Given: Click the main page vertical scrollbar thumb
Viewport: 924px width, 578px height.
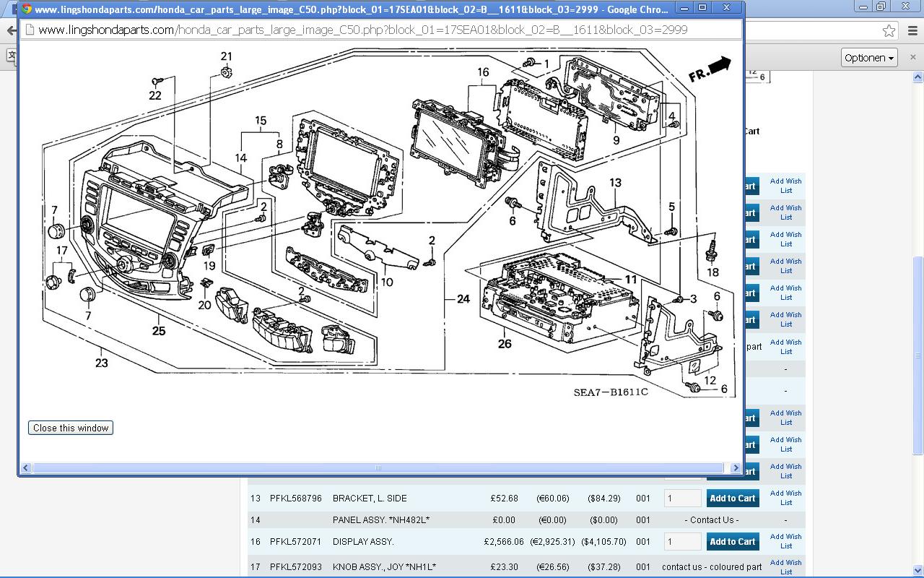Looking at the screenshot, I should (x=918, y=355).
